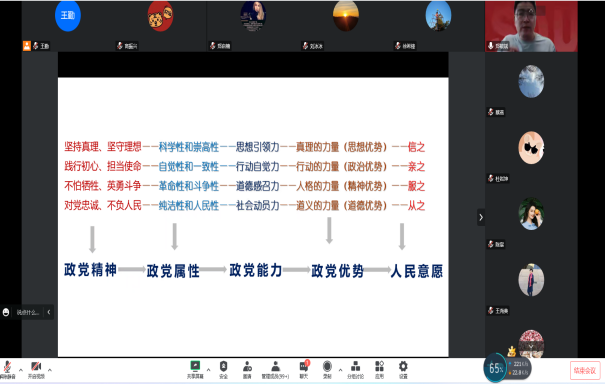Collapse the participant video sidebar chevron
Viewport: 605px width, 384px height.
click(481, 217)
